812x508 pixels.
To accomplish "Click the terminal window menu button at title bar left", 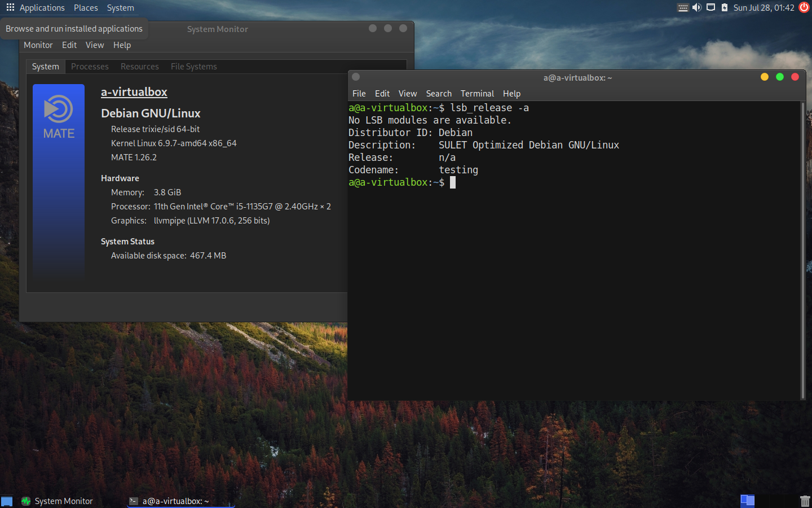I will (x=356, y=77).
